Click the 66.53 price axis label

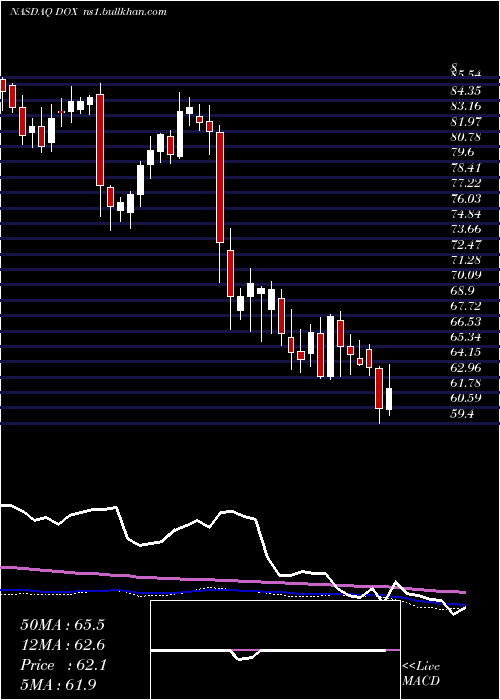466,321
